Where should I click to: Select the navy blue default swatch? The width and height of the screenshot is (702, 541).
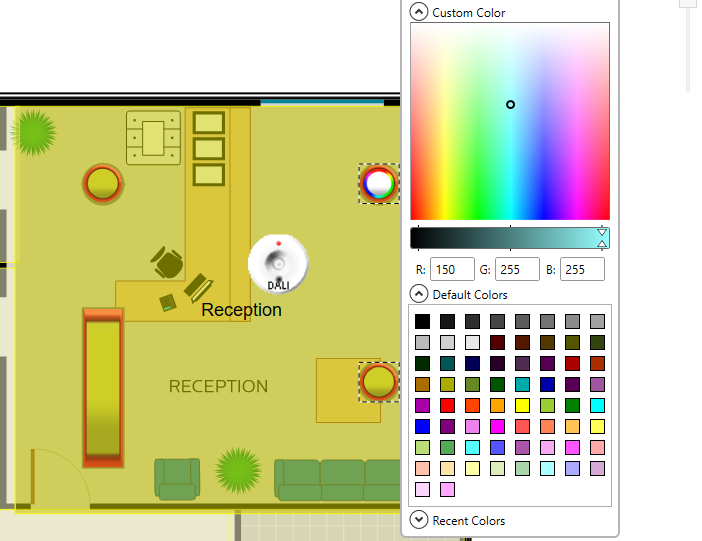[472, 363]
